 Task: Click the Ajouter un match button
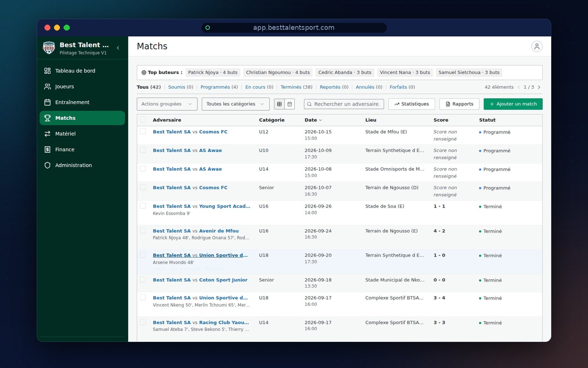[x=513, y=104]
